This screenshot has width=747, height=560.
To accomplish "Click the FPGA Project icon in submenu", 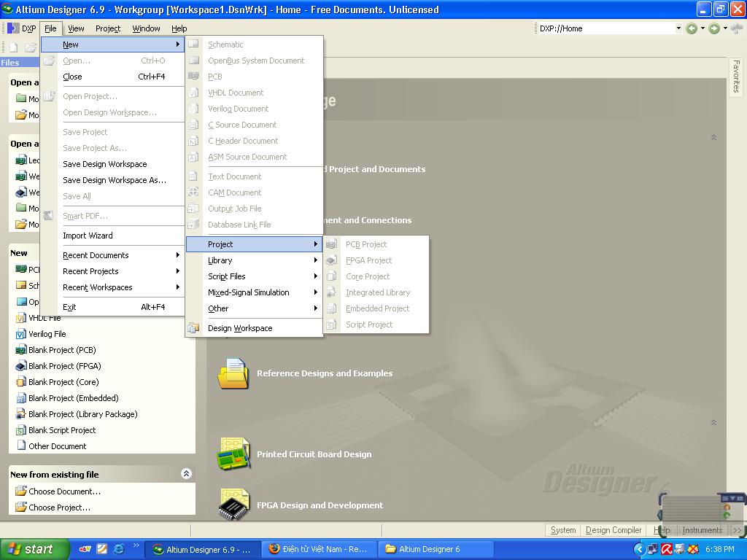I will pos(332,260).
